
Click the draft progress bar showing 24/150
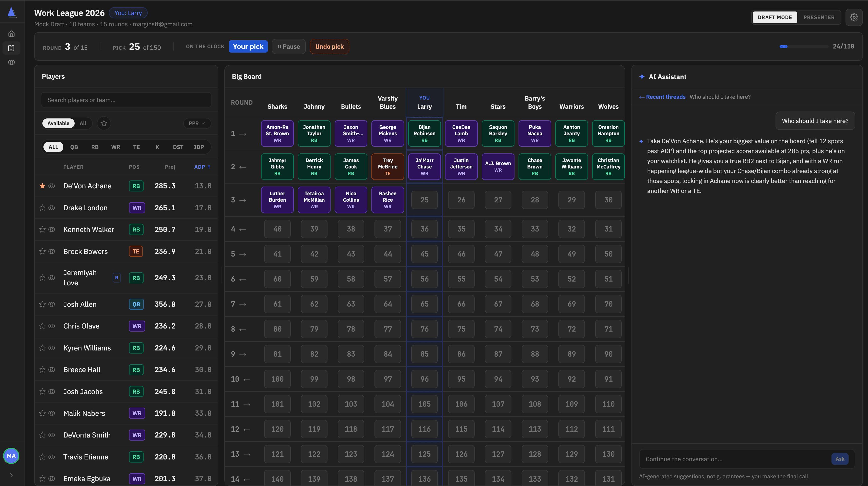tap(804, 46)
